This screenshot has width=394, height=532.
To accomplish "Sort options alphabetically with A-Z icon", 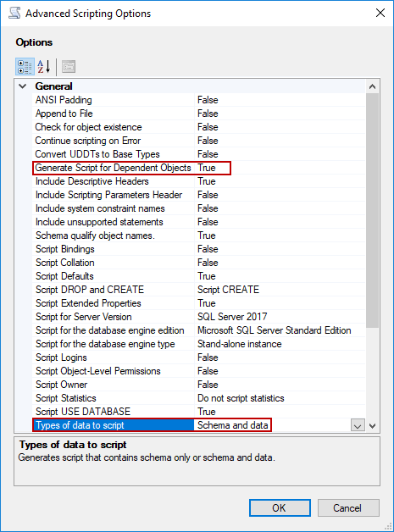I will (44, 66).
